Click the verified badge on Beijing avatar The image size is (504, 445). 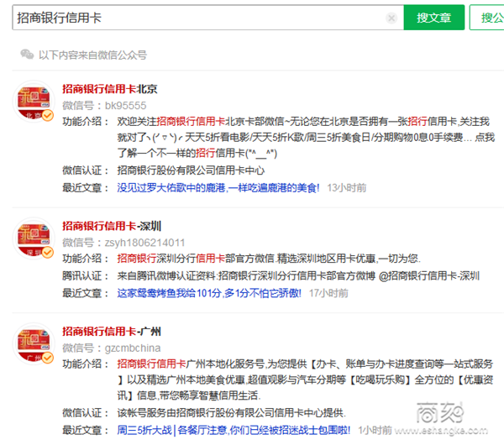[48, 116]
